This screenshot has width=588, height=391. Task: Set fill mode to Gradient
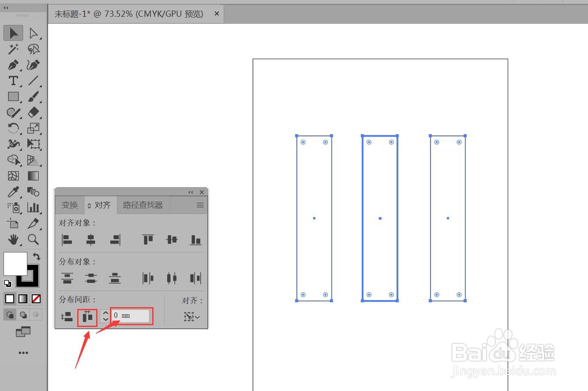click(23, 299)
